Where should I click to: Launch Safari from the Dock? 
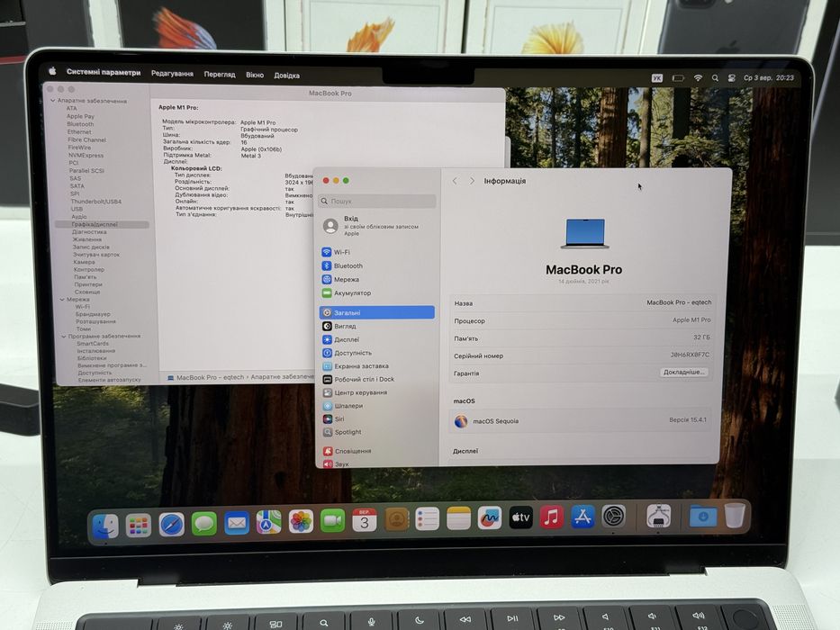(171, 525)
